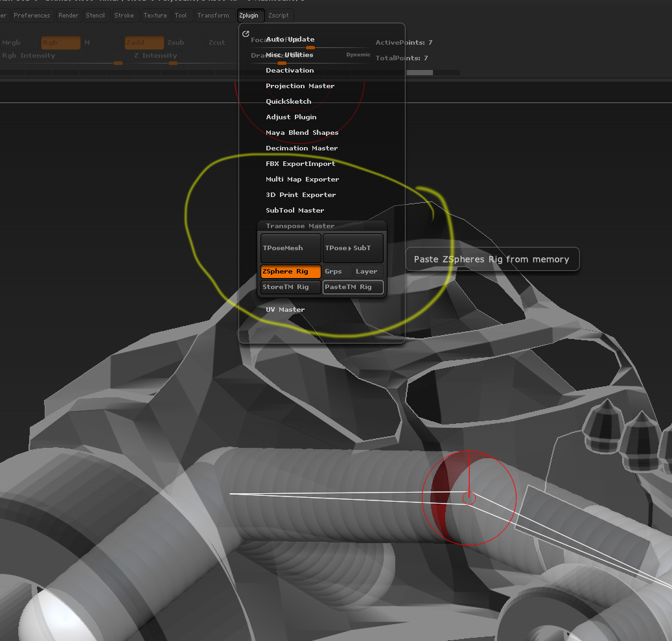Expand the Auto Update section
Image resolution: width=672 pixels, height=641 pixels.
tap(290, 39)
